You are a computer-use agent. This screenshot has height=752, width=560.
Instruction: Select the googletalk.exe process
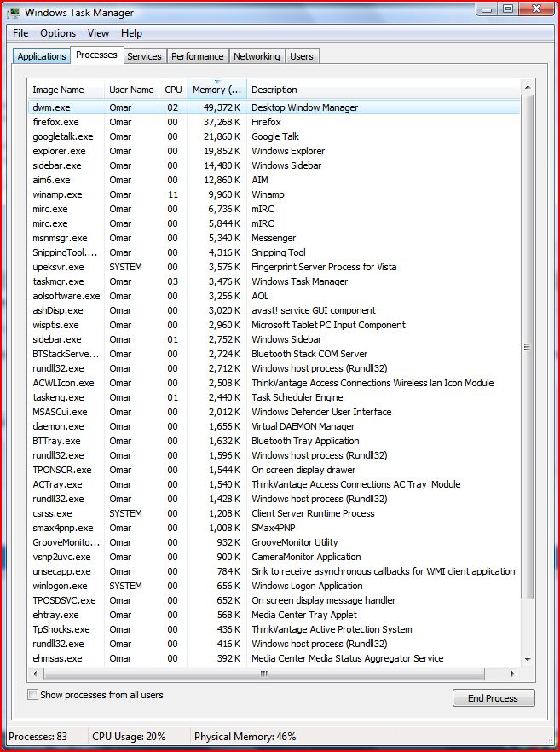click(274, 136)
